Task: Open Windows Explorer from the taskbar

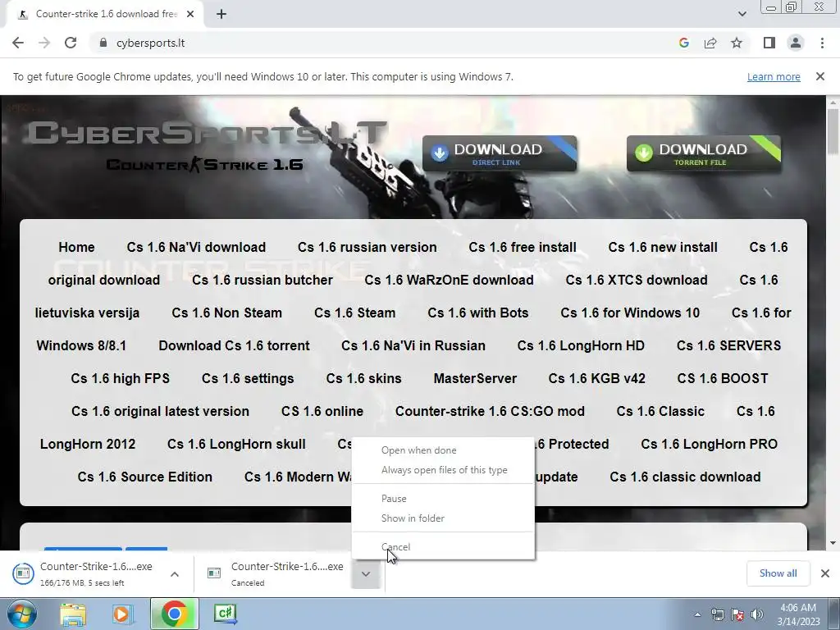Action: pos(73,614)
